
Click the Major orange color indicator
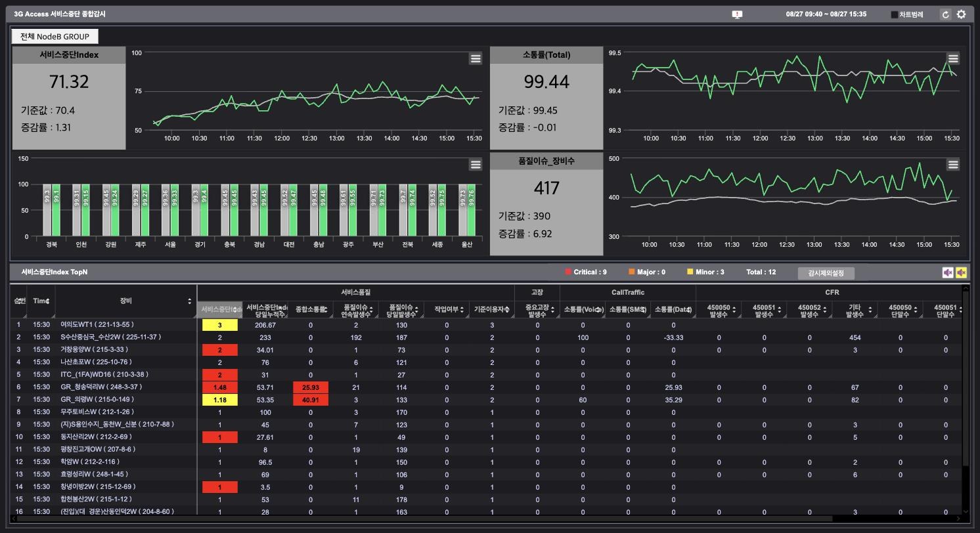[x=632, y=272]
